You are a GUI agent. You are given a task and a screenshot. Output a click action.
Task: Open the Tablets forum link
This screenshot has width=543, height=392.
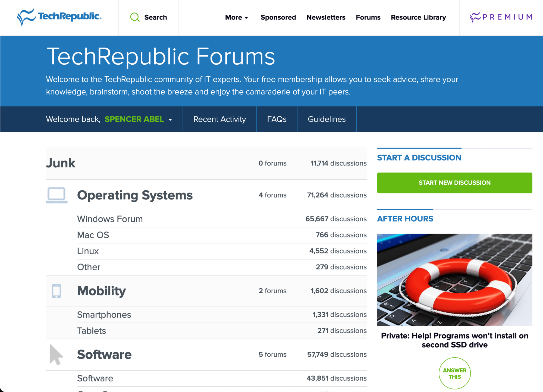pos(92,331)
